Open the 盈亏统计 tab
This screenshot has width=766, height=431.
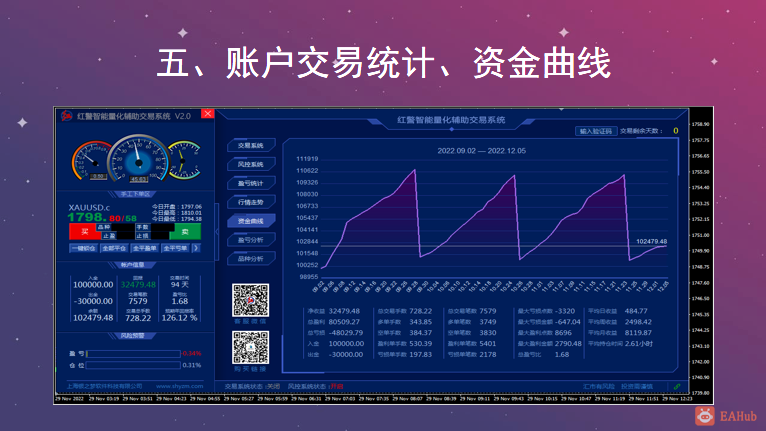pos(251,183)
